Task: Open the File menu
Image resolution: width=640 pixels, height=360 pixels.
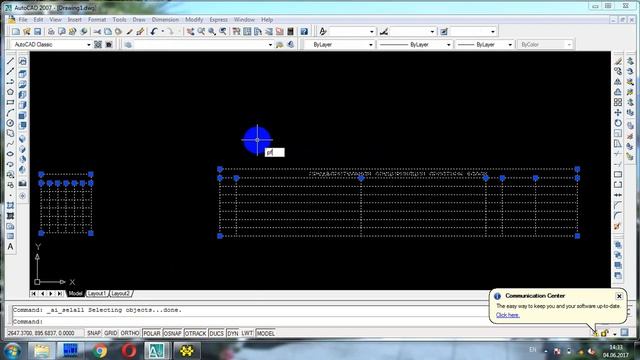Action: pos(23,20)
